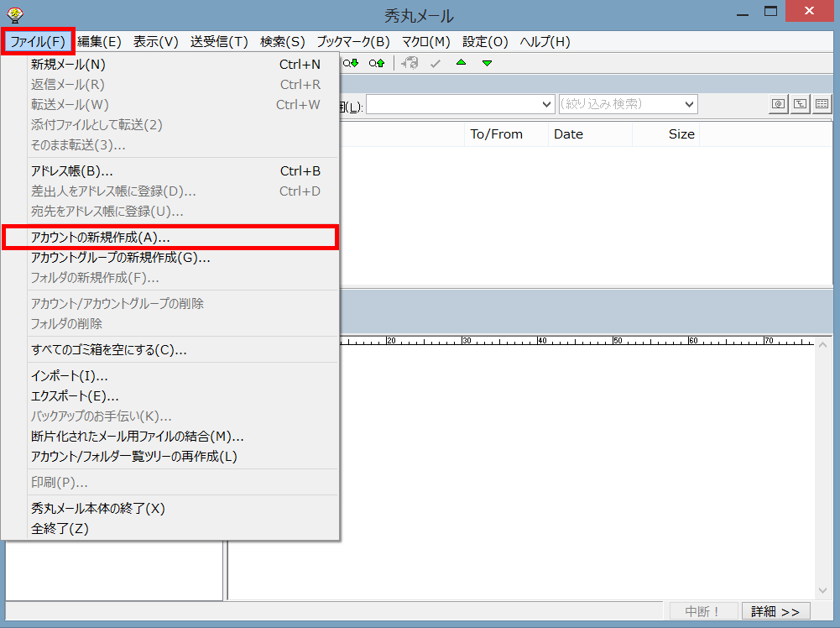The image size is (840, 628).
Task: Click the middle icon beside the @ button
Action: [x=801, y=104]
